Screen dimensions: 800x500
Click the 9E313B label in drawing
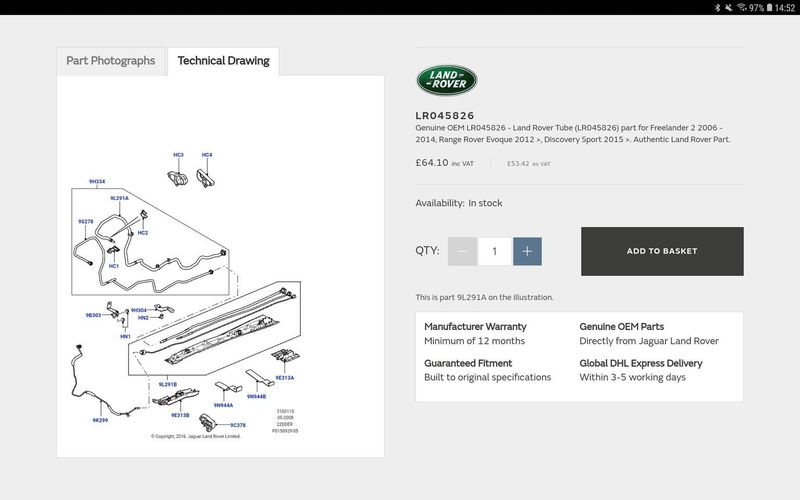180,415
